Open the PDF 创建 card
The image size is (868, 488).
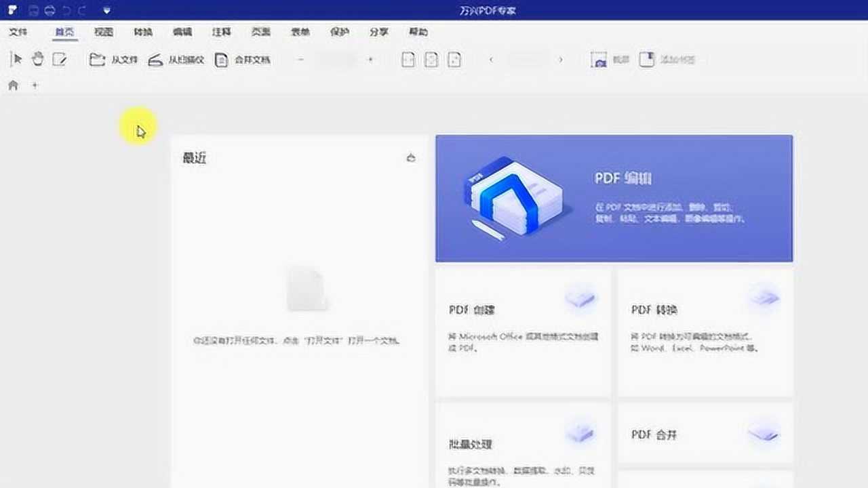point(523,332)
